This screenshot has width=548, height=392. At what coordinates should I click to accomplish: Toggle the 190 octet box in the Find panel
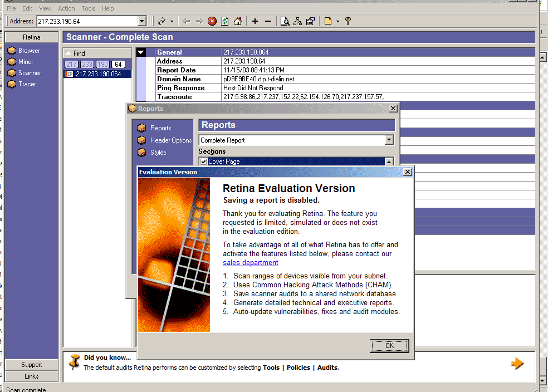point(102,64)
